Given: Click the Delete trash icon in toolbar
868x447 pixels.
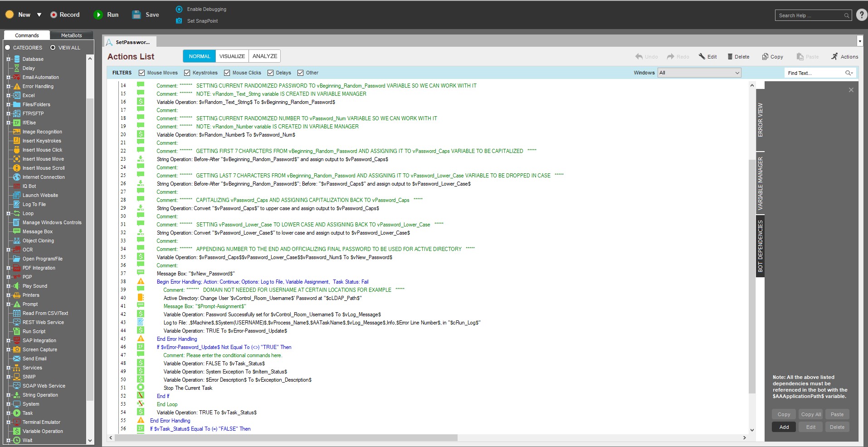Looking at the screenshot, I should tap(730, 57).
